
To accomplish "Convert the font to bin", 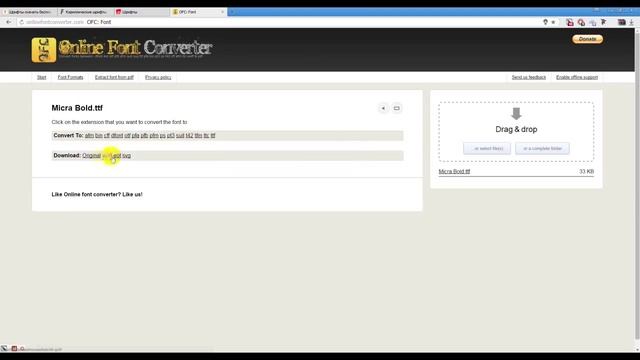I will click(x=99, y=136).
